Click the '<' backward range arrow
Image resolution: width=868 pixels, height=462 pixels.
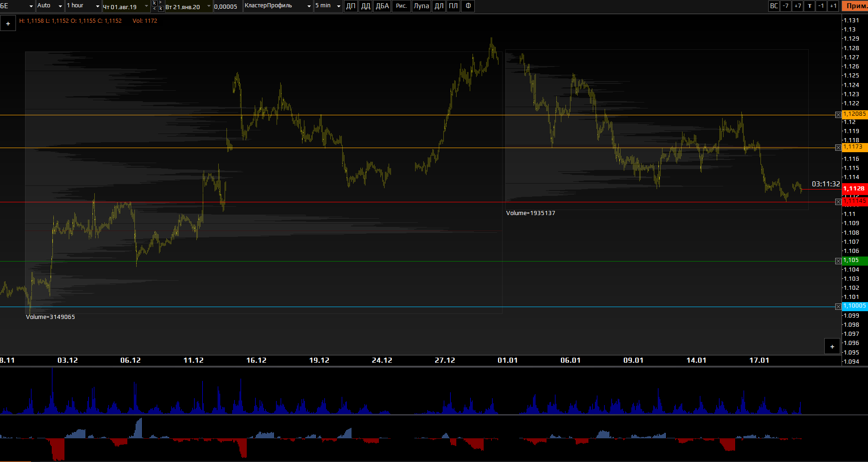[x=154, y=9]
